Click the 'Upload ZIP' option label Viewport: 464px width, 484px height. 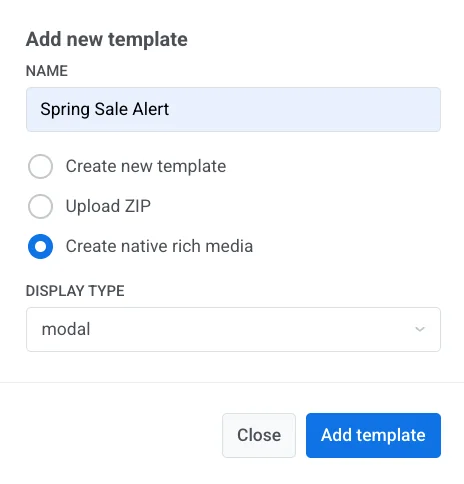coord(108,206)
